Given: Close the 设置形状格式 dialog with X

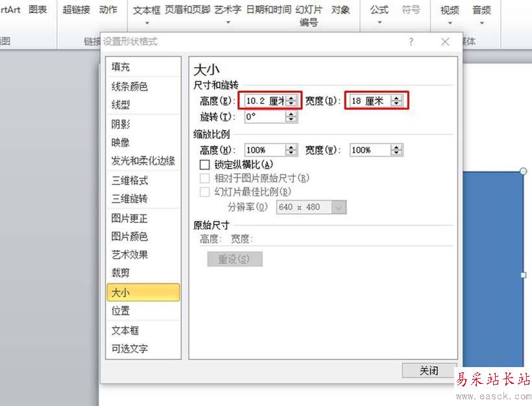Looking at the screenshot, I should 445,42.
